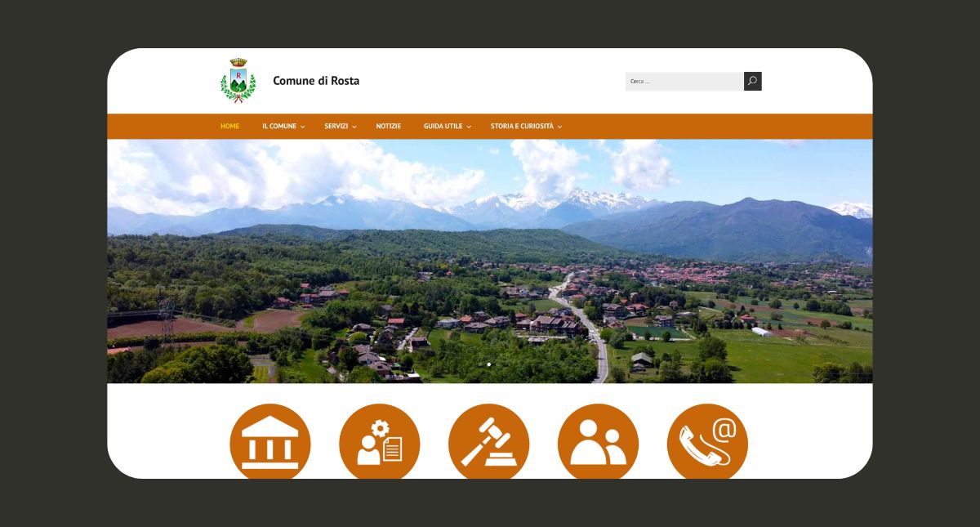The image size is (980, 527).
Task: Expand the chevron beside GUIDA UTILE
Action: 469,127
